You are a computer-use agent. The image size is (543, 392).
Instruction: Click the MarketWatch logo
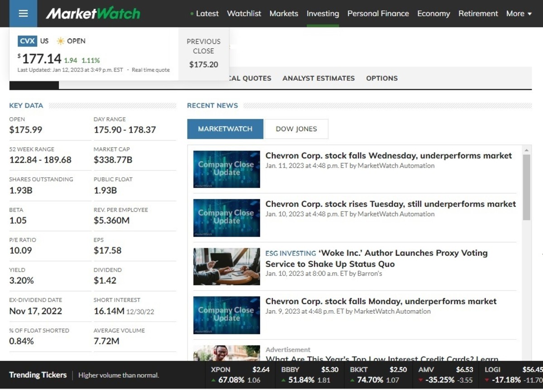pos(92,13)
